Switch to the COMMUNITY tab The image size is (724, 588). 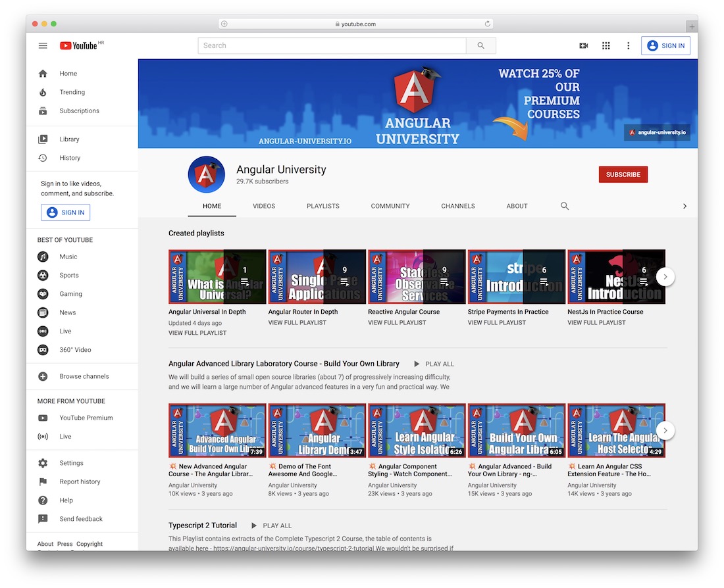point(390,206)
